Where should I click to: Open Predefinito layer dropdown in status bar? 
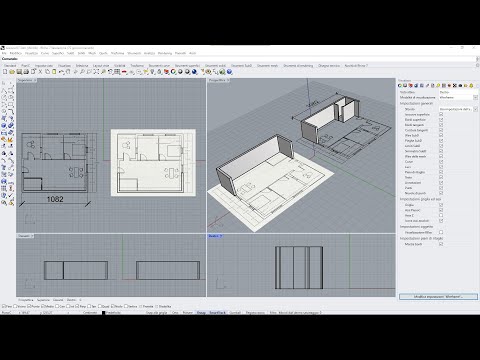click(x=113, y=313)
